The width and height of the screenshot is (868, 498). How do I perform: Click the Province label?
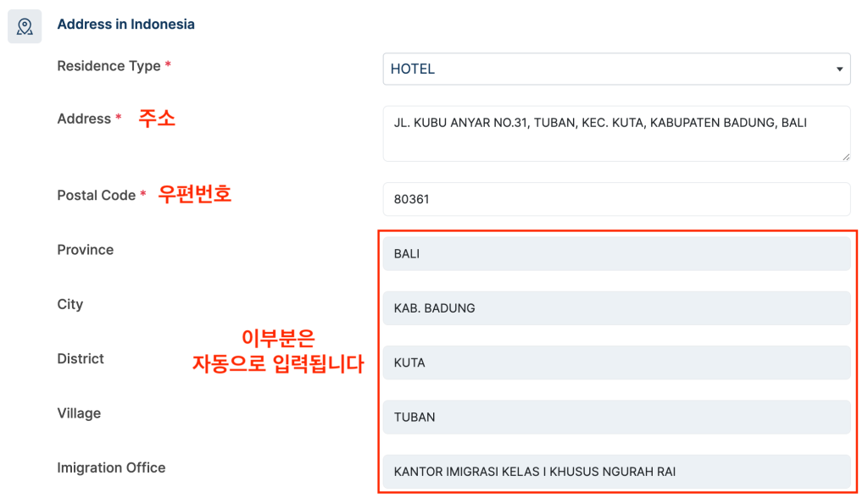point(85,250)
